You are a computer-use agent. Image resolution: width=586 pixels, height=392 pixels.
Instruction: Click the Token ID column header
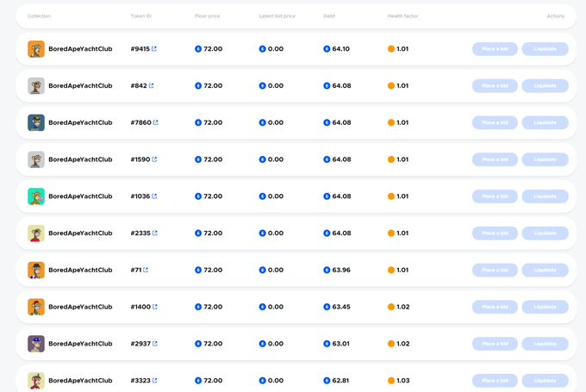click(x=140, y=16)
